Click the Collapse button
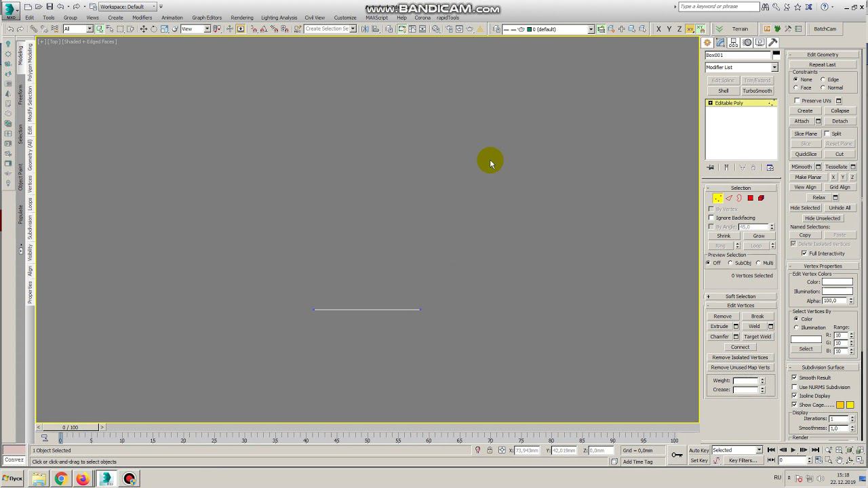 pyautogui.click(x=840, y=110)
